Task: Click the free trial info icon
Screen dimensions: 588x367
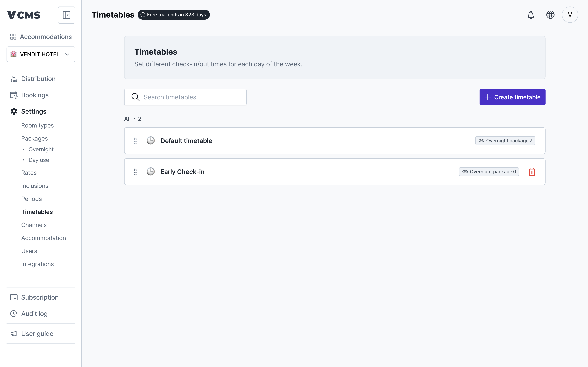Action: coord(143,15)
